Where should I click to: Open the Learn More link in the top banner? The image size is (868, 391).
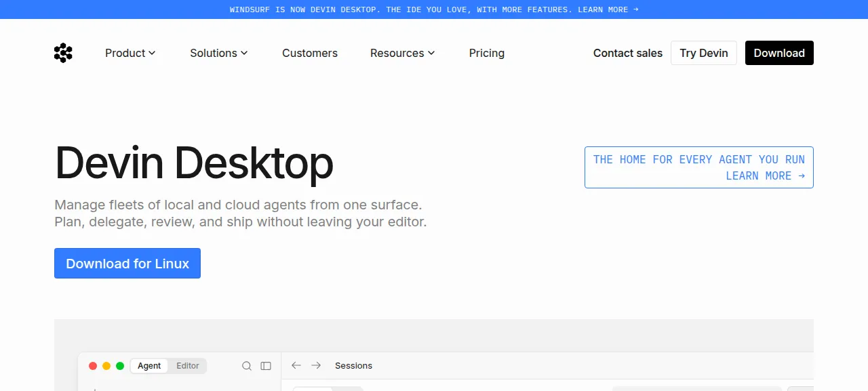point(608,9)
